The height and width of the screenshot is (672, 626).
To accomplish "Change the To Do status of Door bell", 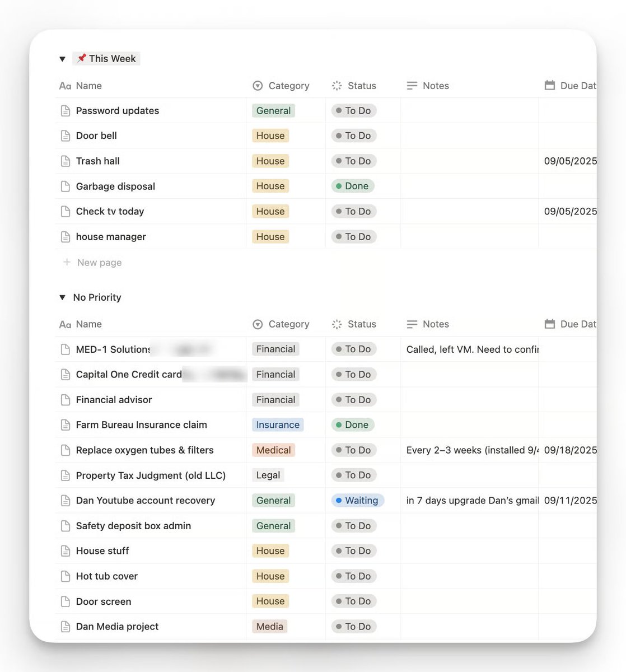I will (354, 136).
